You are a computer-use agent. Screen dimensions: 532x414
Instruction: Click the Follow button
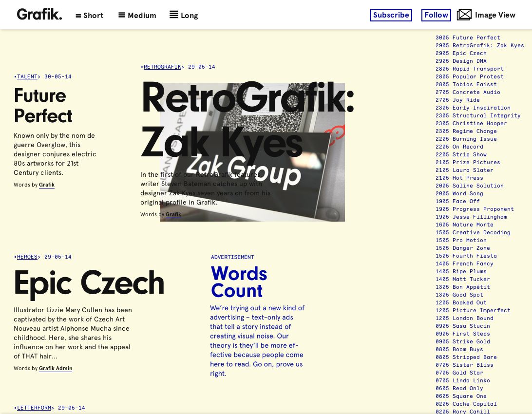[x=436, y=15]
